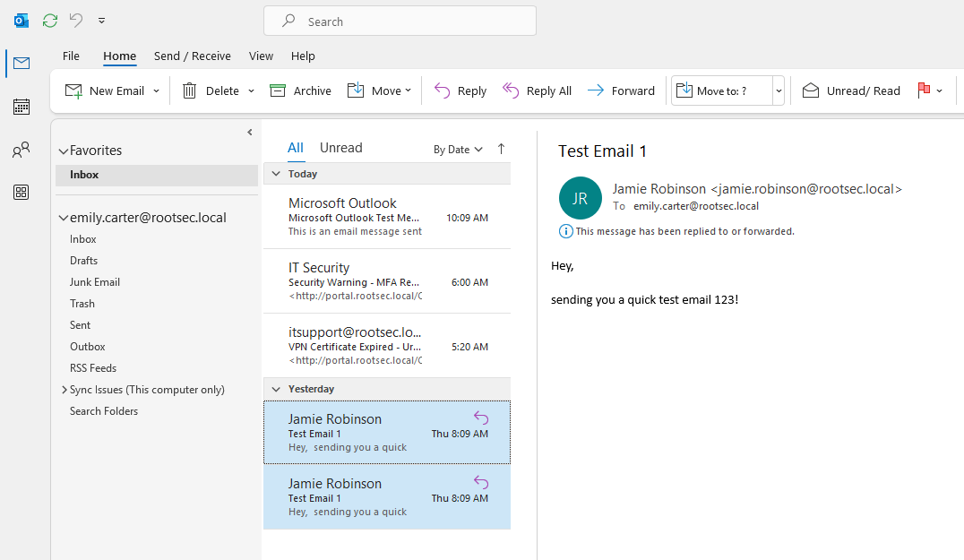Expand Sync Issues folder
Viewport: 964px width, 560px height.
click(x=64, y=390)
